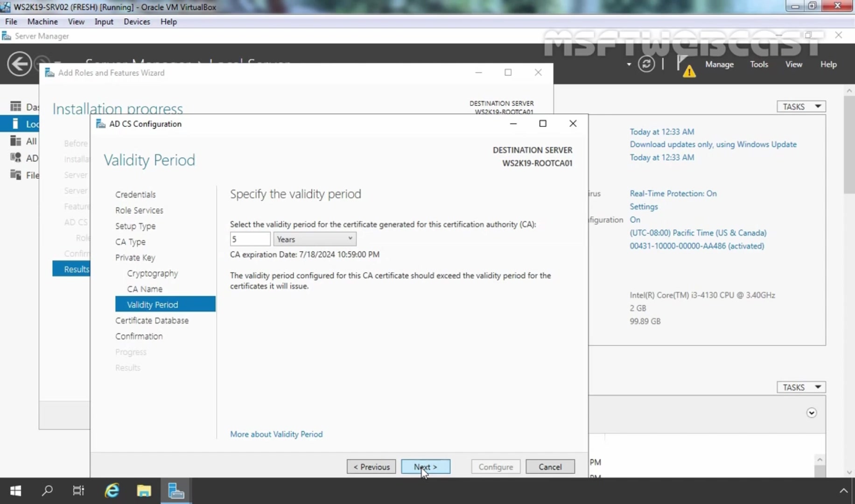855x504 pixels.
Task: Click the Next button
Action: (426, 467)
